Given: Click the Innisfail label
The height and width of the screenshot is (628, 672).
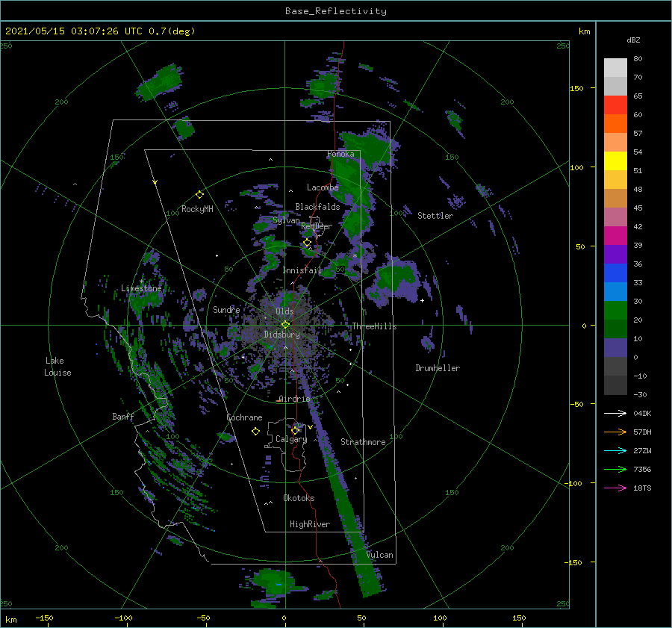Looking at the screenshot, I should point(302,270).
